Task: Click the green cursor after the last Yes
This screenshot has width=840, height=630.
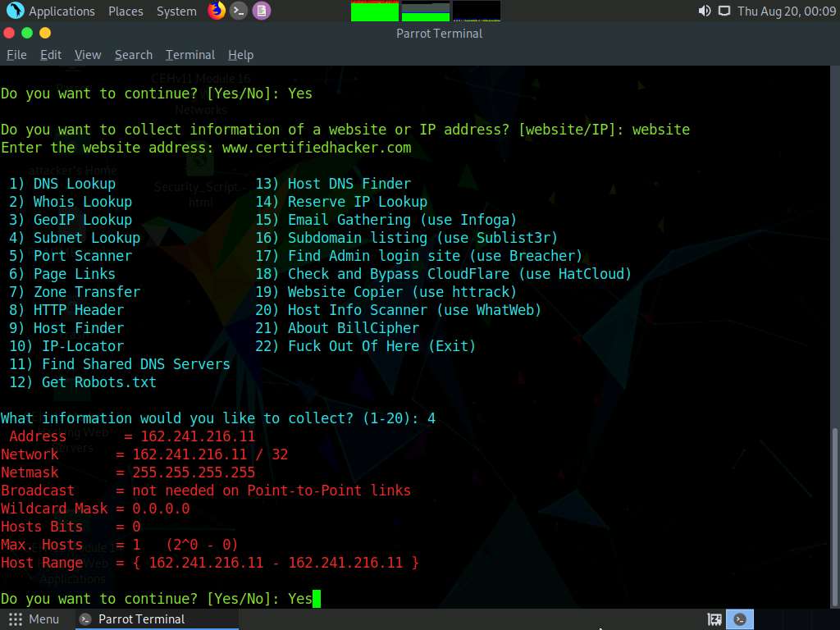Action: 317,598
